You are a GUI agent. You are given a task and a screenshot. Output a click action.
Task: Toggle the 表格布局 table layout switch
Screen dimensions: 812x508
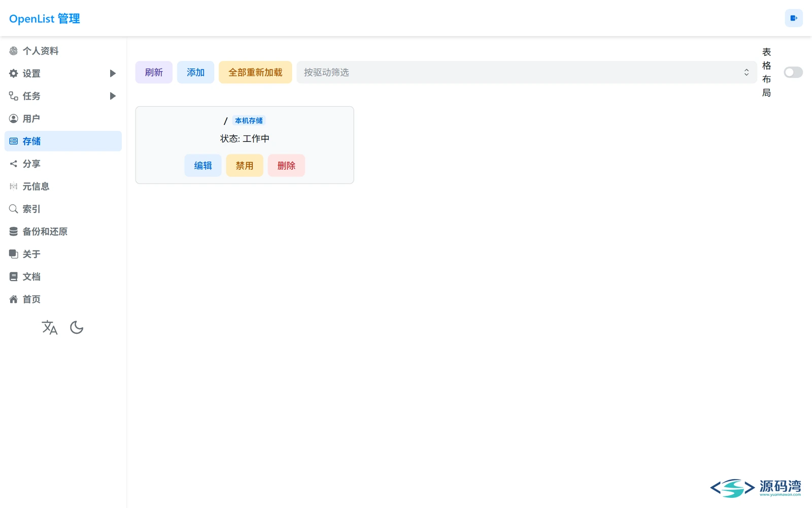793,72
